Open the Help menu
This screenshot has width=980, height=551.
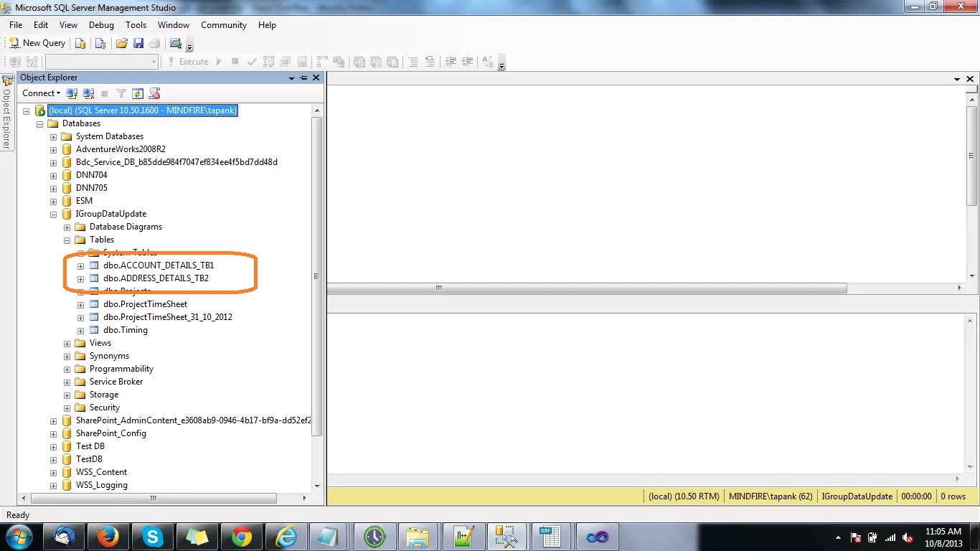[267, 25]
